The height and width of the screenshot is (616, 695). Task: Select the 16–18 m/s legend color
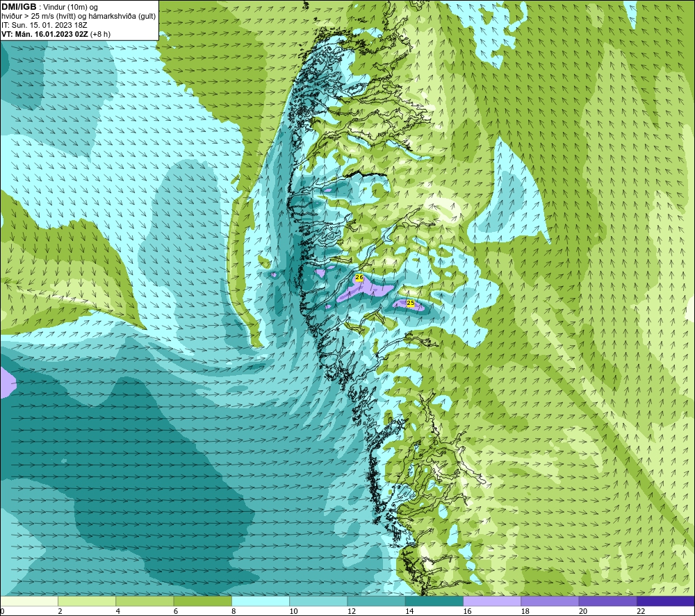pos(492,601)
